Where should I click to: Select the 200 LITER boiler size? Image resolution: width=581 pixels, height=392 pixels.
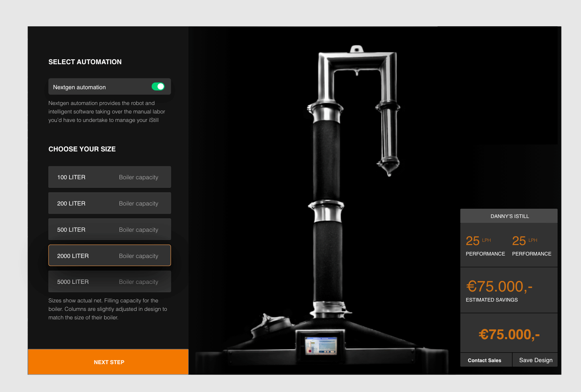pyautogui.click(x=109, y=203)
